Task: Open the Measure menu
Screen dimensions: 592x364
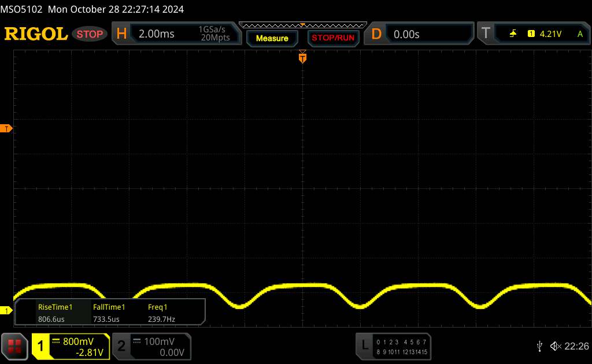Action: pos(272,38)
